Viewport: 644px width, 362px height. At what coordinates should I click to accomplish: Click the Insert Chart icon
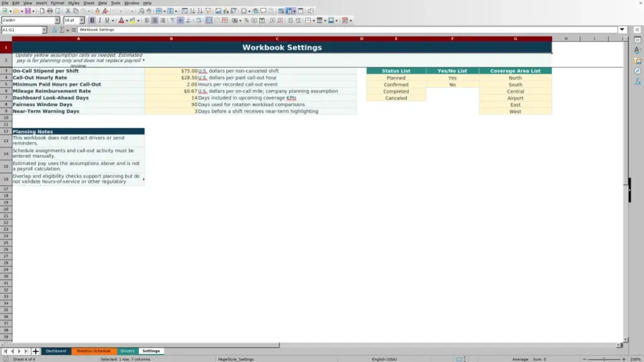click(x=226, y=11)
